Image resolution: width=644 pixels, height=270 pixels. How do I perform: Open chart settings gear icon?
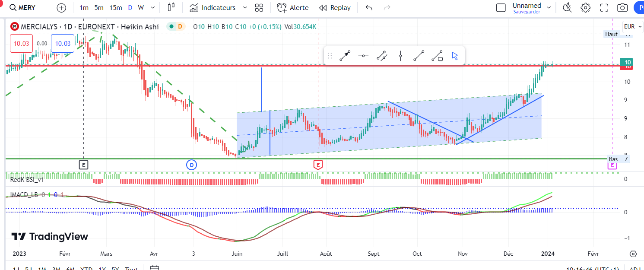(x=586, y=8)
